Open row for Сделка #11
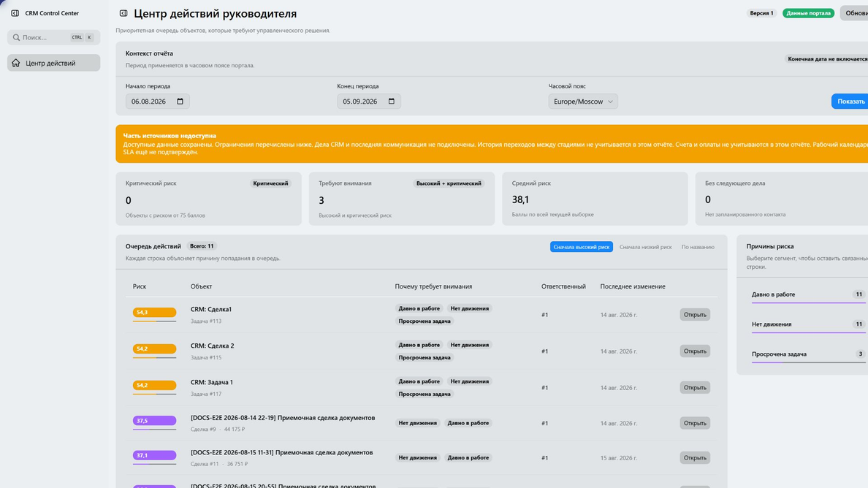 [x=695, y=458]
